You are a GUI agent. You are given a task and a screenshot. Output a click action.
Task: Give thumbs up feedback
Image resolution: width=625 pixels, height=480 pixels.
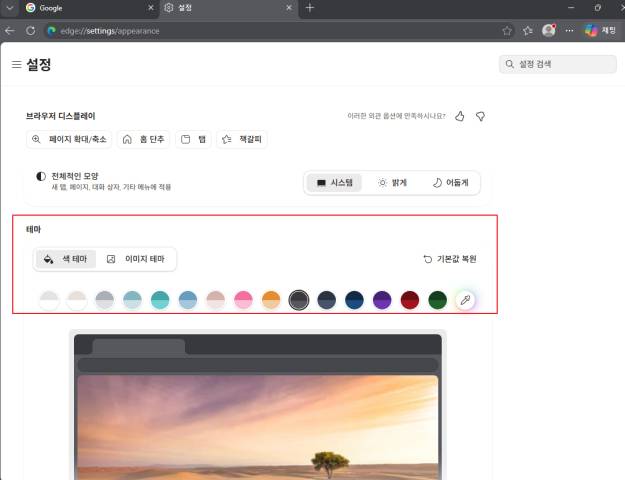click(460, 116)
